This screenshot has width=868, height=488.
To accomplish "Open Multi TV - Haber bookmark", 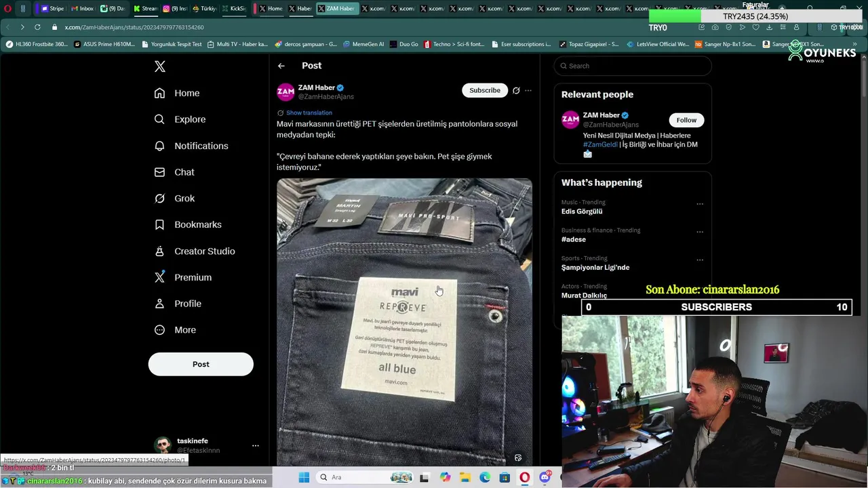I will point(237,44).
